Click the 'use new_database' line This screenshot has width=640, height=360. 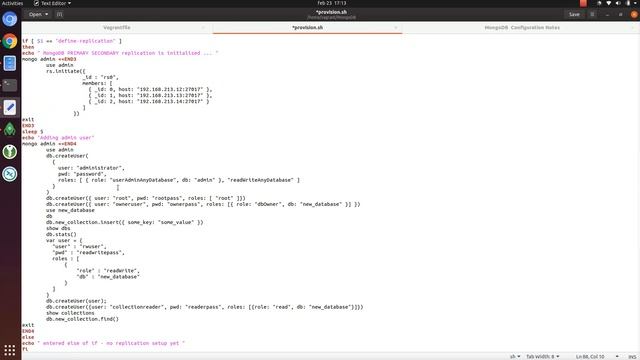tap(70, 210)
